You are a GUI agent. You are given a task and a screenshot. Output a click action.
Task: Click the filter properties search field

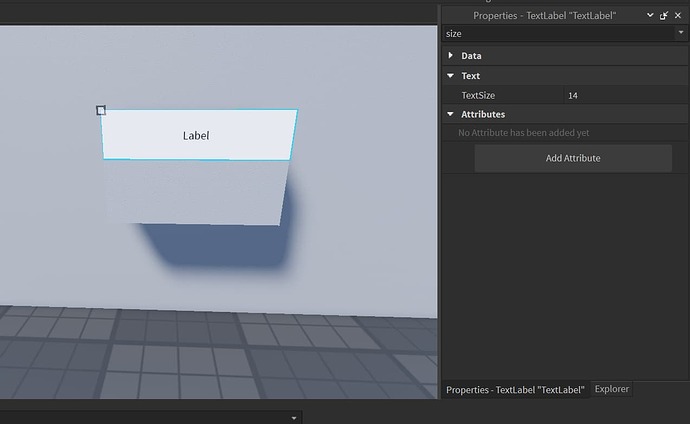click(x=559, y=33)
